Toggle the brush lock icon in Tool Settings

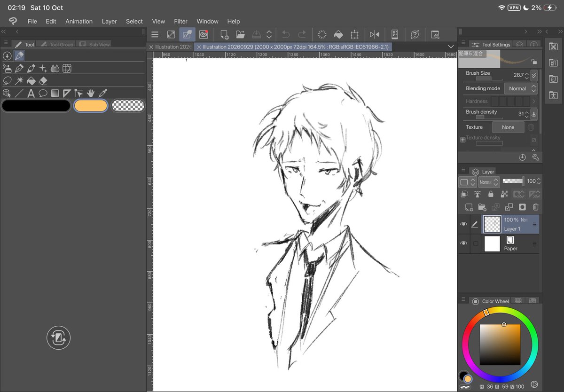tap(533, 62)
